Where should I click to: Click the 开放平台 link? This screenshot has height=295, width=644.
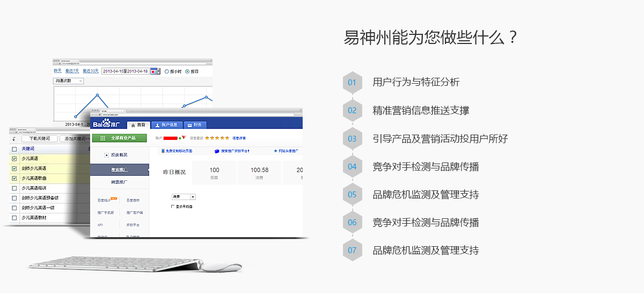coord(133,225)
